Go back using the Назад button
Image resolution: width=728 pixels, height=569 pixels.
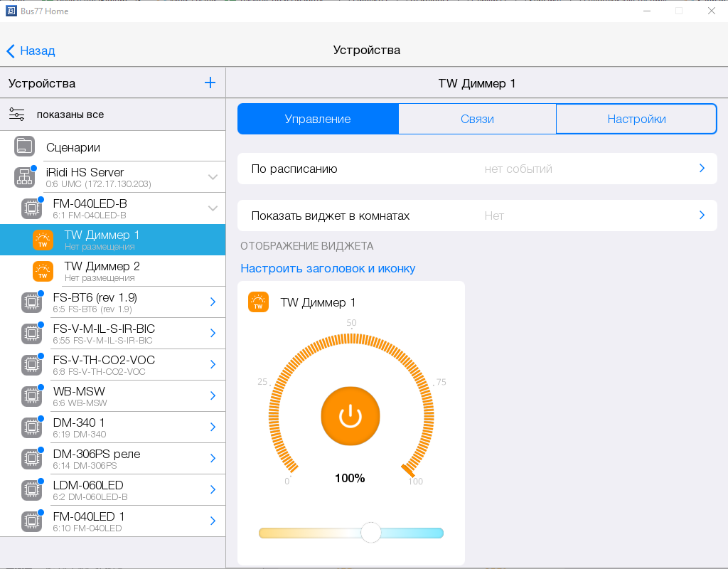coord(31,50)
